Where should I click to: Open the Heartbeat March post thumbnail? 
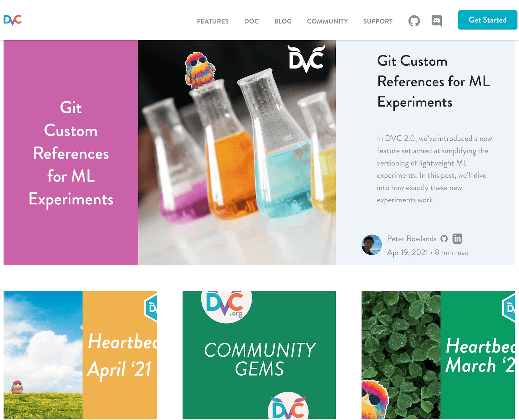tap(438, 355)
